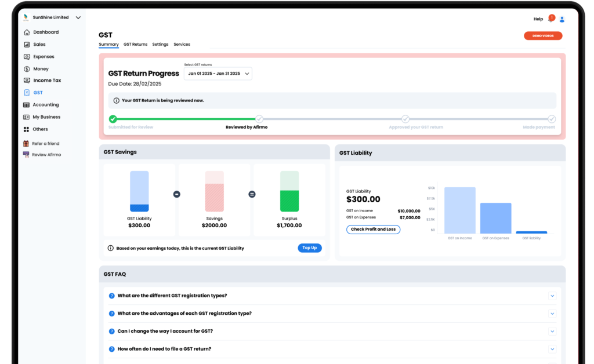Screen dimensions: 594x364
Task: Click the user profile icon
Action: point(562,19)
